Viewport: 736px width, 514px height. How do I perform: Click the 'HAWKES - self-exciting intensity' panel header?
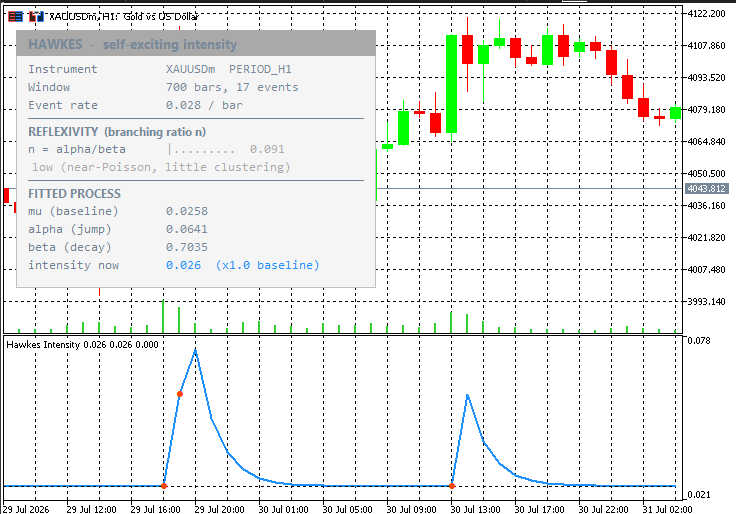[x=196, y=44]
